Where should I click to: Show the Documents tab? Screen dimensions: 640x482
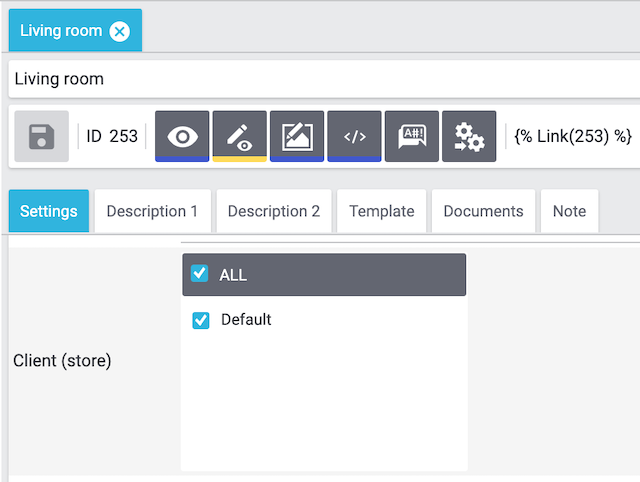pos(483,211)
